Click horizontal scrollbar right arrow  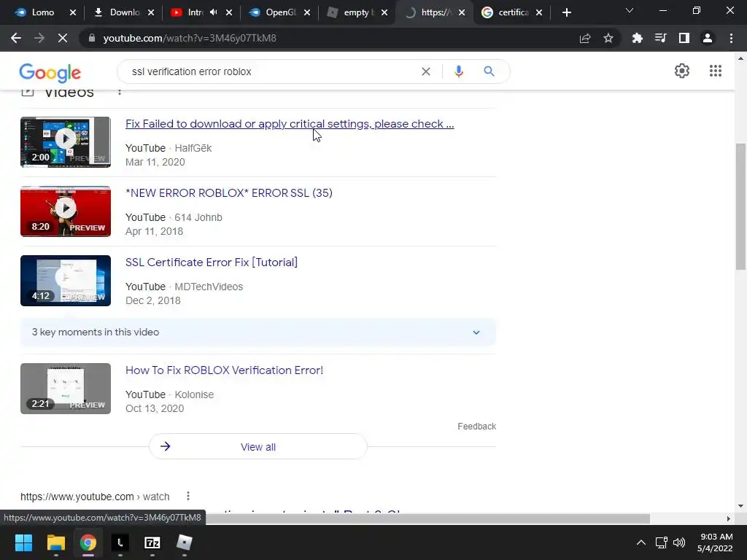click(729, 518)
